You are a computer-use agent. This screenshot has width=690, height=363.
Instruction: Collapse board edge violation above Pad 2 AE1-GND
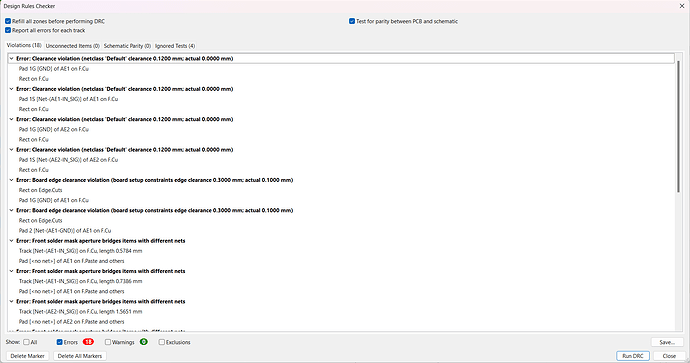[11, 210]
